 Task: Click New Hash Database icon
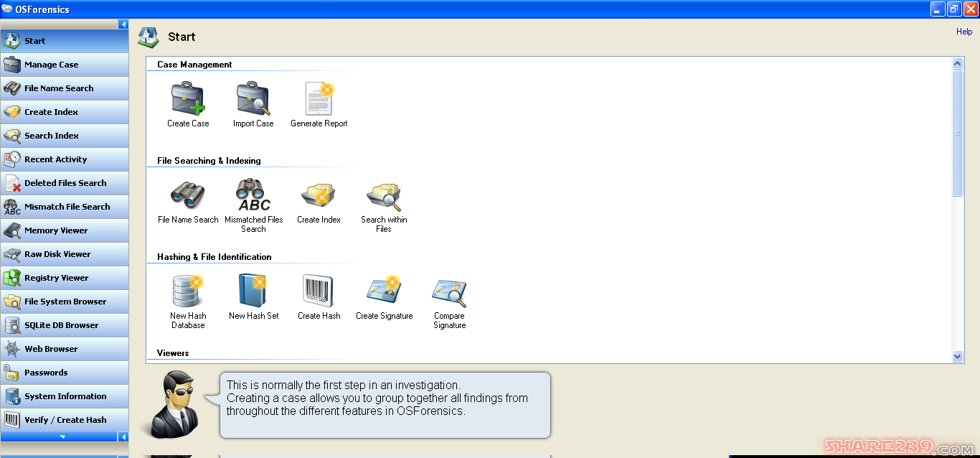pyautogui.click(x=188, y=291)
